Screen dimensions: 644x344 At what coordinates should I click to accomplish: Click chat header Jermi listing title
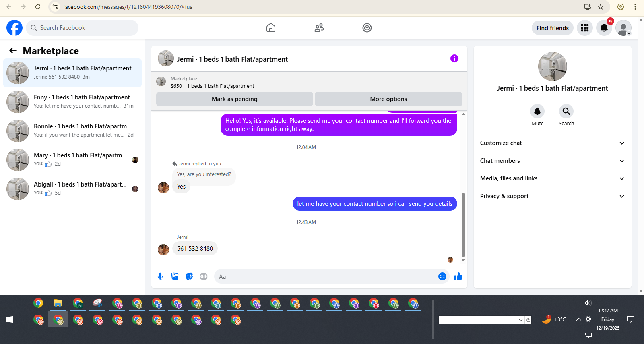[x=232, y=59]
